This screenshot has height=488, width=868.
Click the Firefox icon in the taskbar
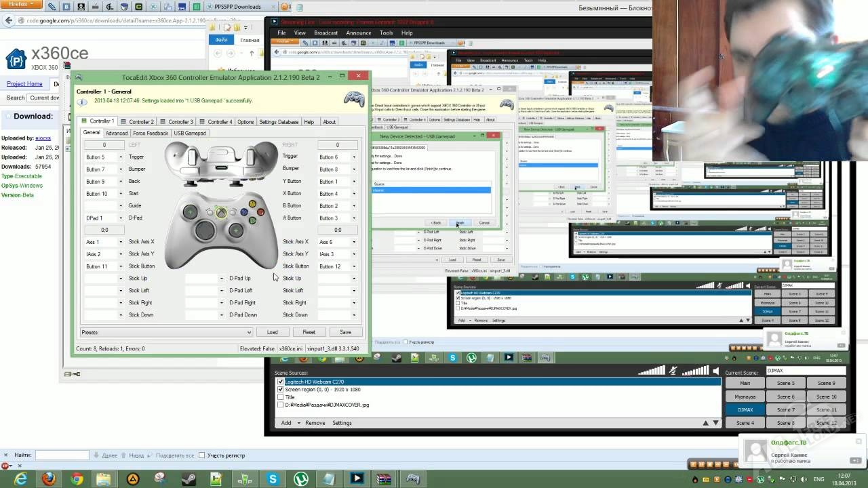click(x=48, y=479)
